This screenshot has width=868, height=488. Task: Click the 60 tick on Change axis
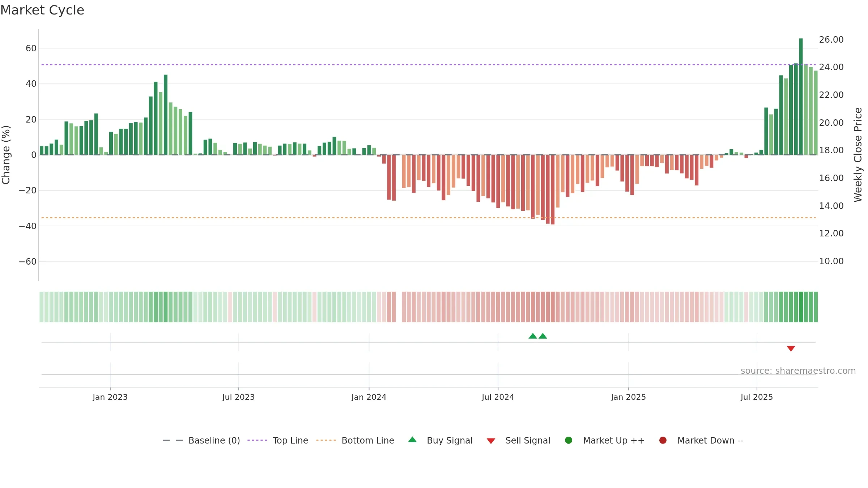pyautogui.click(x=31, y=48)
